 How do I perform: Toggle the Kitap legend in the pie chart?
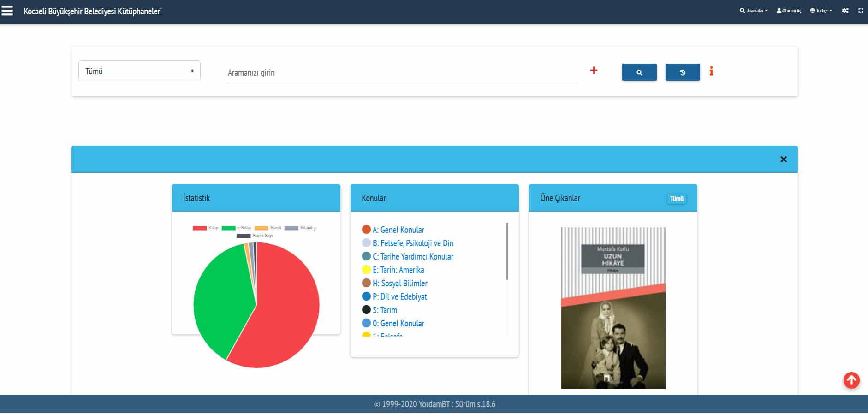[206, 228]
